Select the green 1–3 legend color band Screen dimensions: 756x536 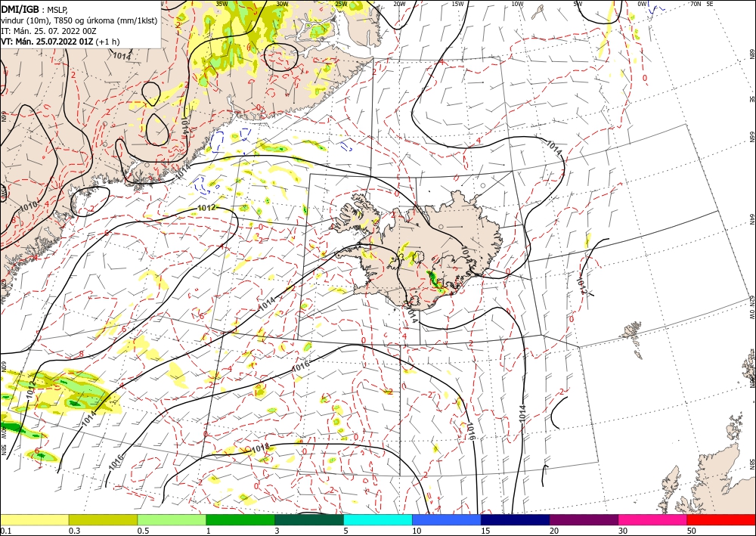(240, 520)
